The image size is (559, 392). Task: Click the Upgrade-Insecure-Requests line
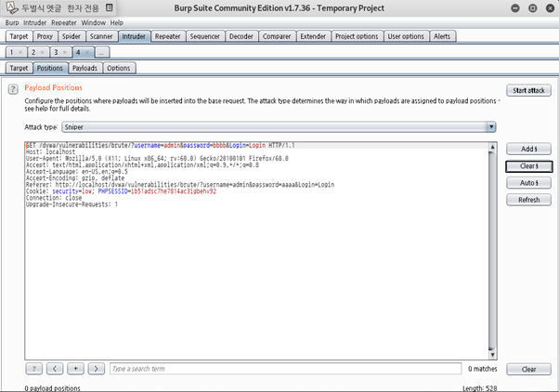tap(71, 204)
